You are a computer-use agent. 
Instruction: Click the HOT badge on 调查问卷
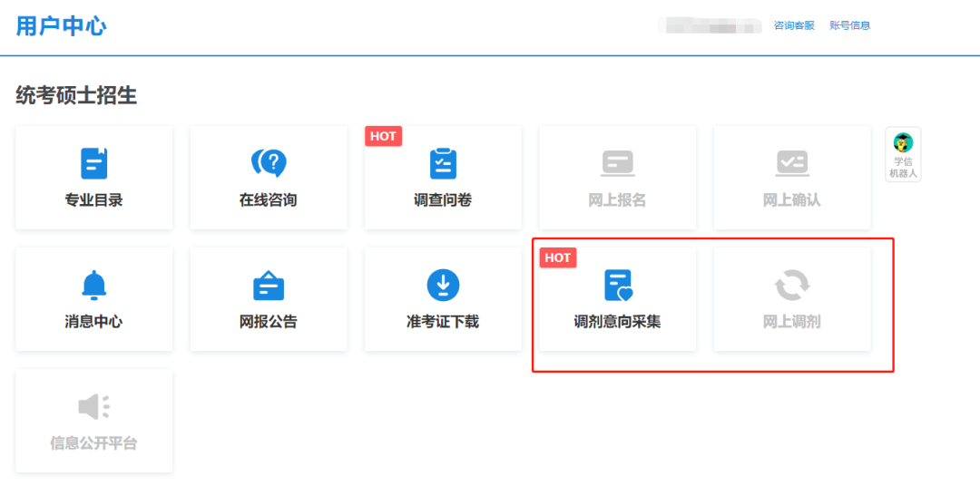pyautogui.click(x=383, y=136)
